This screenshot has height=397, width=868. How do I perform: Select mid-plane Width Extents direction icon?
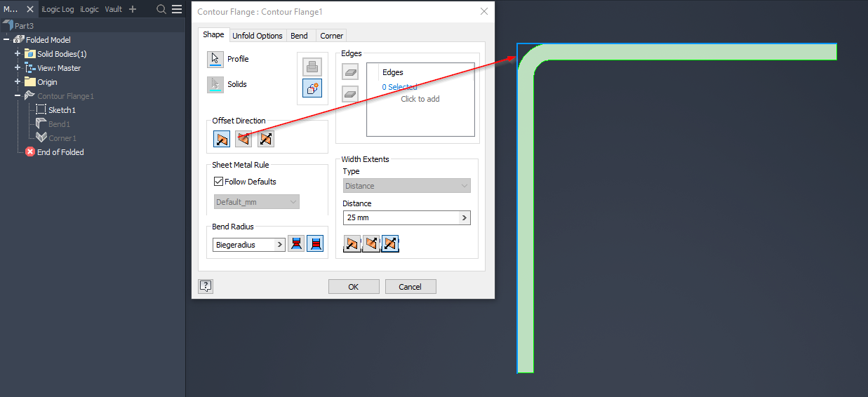pyautogui.click(x=390, y=244)
